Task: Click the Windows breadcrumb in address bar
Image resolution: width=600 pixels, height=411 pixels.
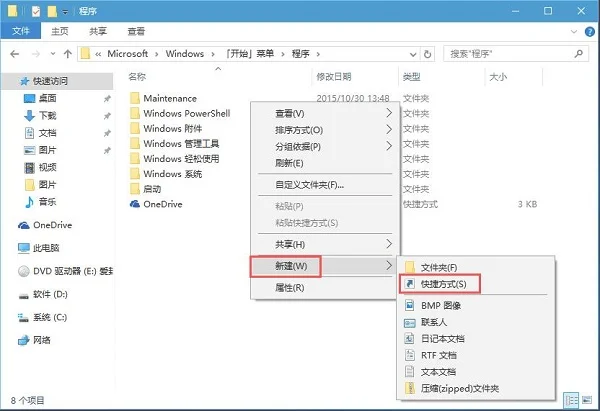Action: pos(185,54)
